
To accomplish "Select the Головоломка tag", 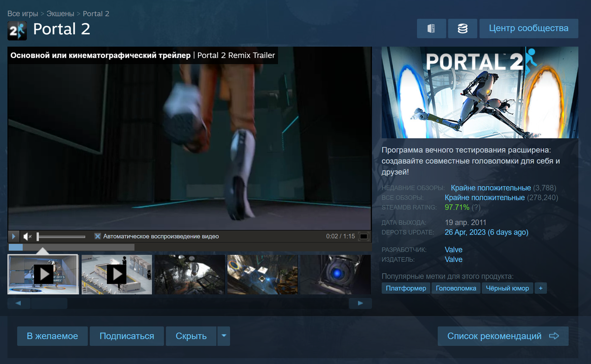I will point(457,288).
